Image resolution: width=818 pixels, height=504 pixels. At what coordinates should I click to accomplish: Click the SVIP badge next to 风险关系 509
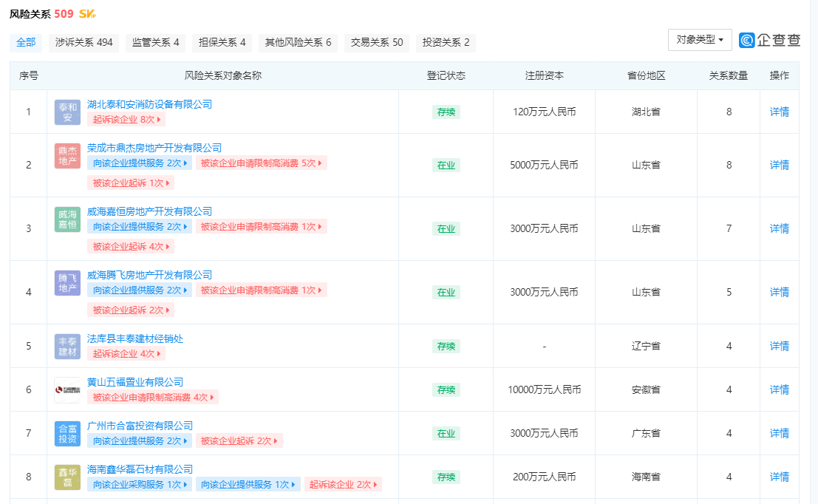pos(87,14)
